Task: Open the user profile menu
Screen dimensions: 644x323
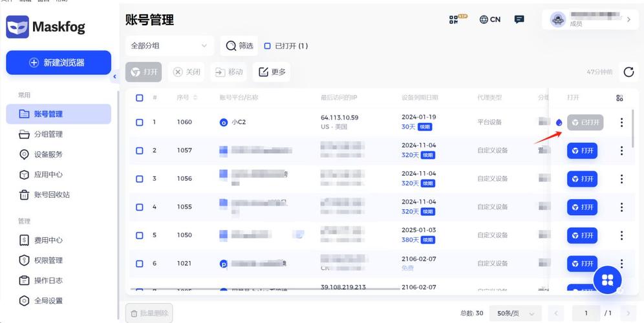Action: pos(590,19)
